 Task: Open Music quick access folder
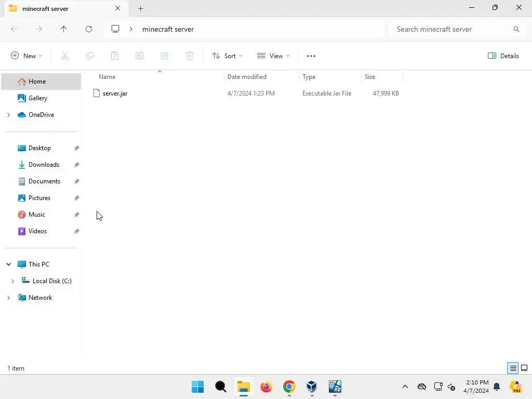[41, 215]
